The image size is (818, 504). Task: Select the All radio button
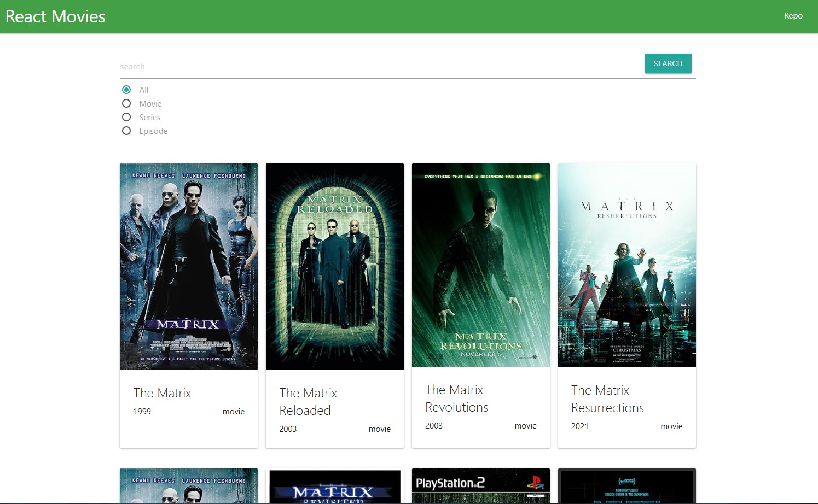click(x=126, y=90)
